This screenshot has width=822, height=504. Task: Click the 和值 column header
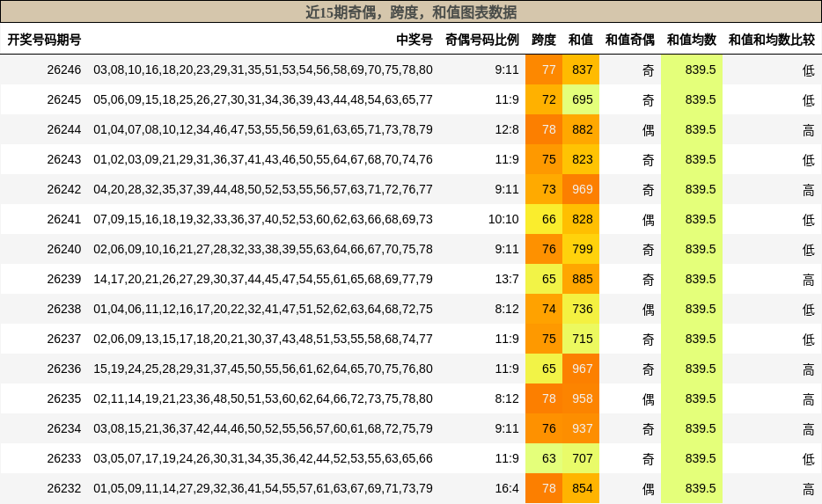click(x=580, y=40)
